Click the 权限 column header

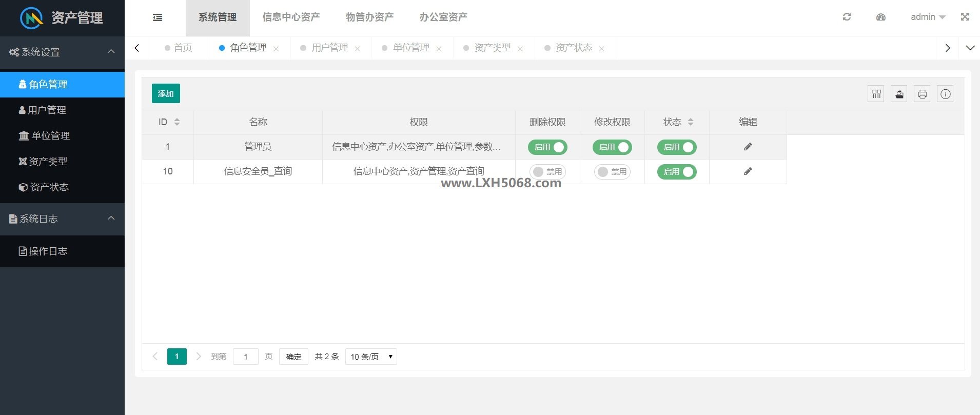click(x=419, y=122)
